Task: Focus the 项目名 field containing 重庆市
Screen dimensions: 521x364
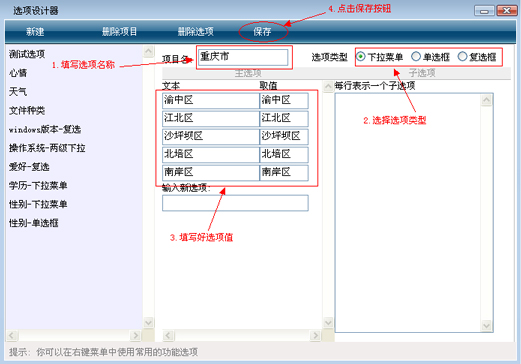Action: tap(243, 57)
